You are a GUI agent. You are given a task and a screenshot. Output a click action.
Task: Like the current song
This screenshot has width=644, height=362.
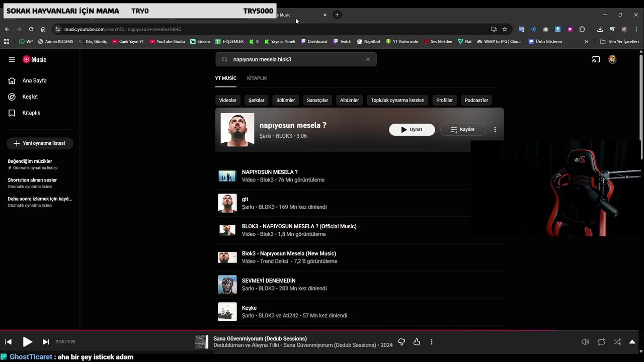417,342
